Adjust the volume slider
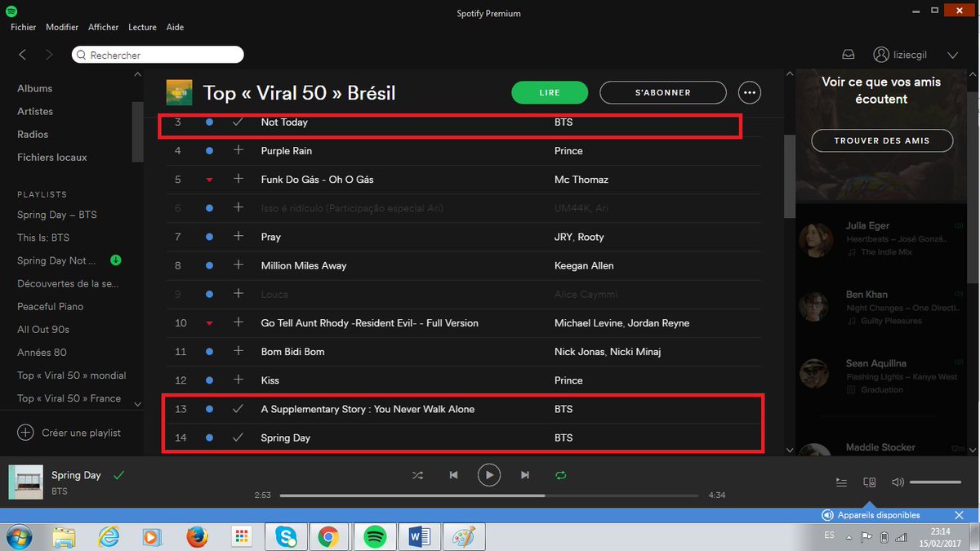The height and width of the screenshot is (551, 980). [x=935, y=482]
